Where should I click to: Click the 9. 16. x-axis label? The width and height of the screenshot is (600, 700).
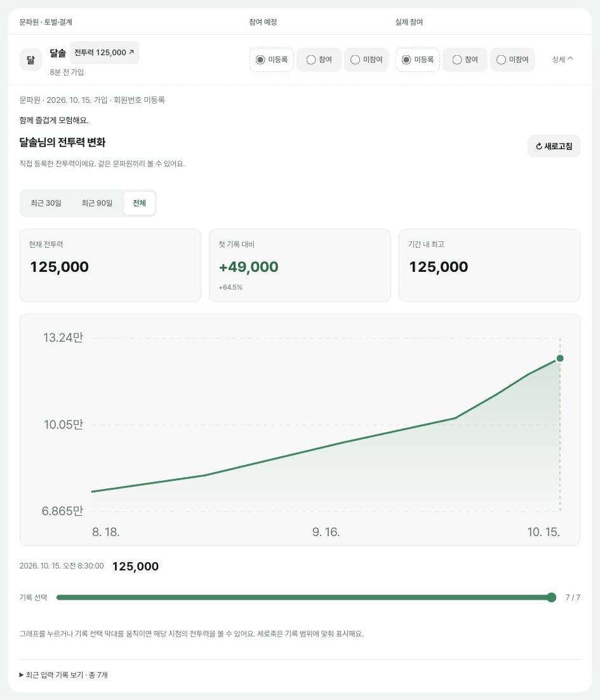tap(326, 532)
